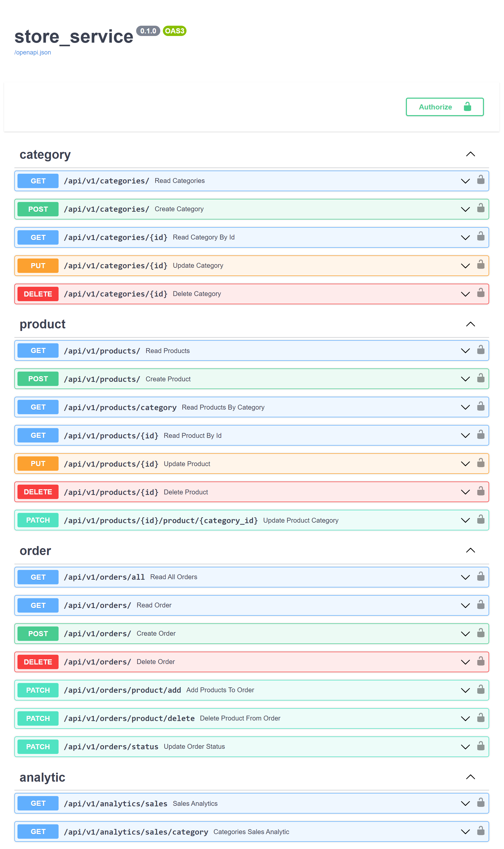
Task: Click lock icon on Read All Orders row
Action: (481, 576)
